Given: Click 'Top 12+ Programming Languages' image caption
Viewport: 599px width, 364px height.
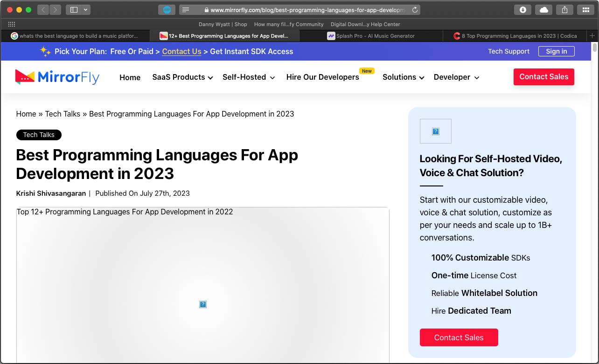Looking at the screenshot, I should click(x=125, y=212).
